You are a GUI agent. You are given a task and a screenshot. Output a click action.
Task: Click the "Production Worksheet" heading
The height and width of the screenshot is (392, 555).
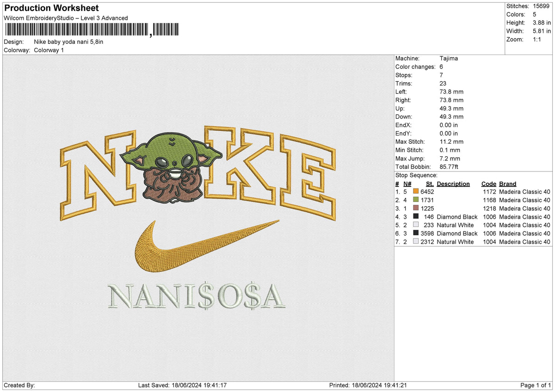(x=51, y=8)
